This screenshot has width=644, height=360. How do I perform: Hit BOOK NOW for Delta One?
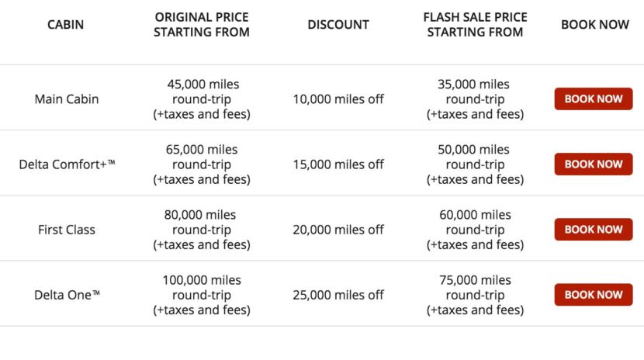[x=593, y=295]
